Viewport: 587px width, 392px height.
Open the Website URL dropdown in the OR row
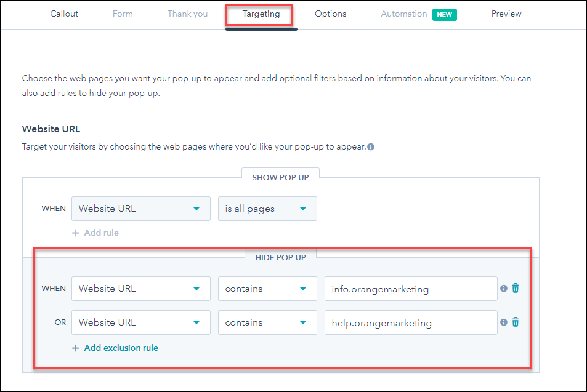(140, 322)
